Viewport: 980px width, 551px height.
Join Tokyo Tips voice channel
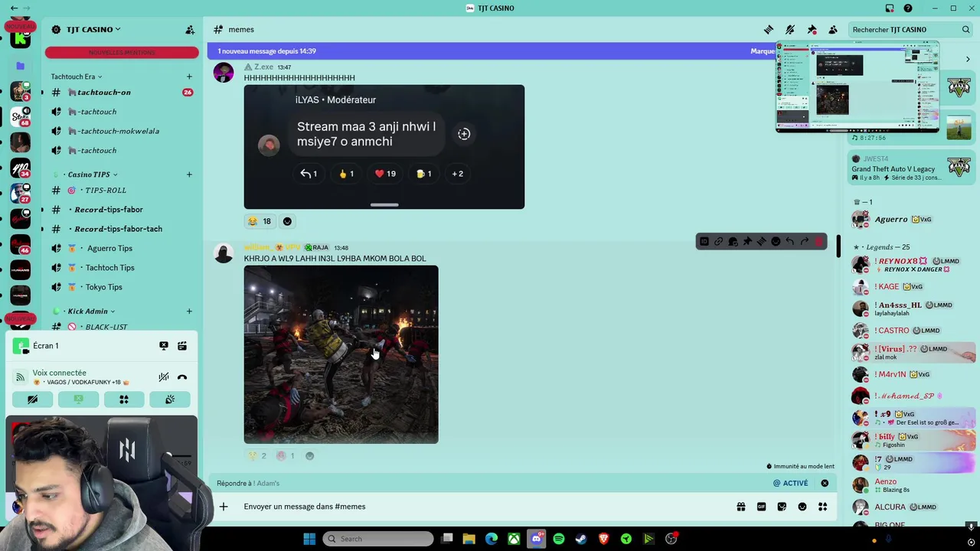click(x=122, y=287)
